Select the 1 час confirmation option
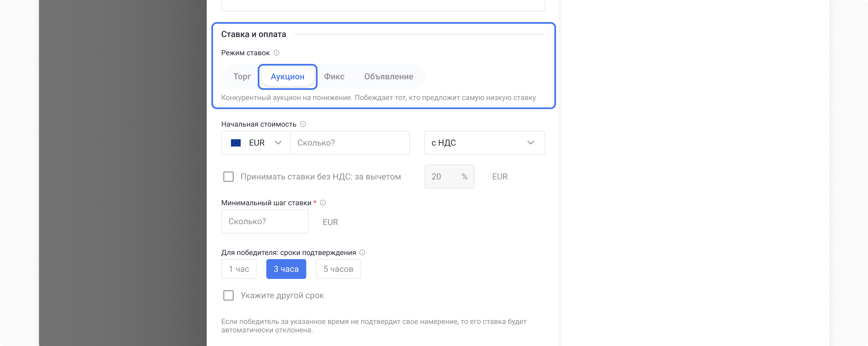The height and width of the screenshot is (346, 868). coord(239,269)
